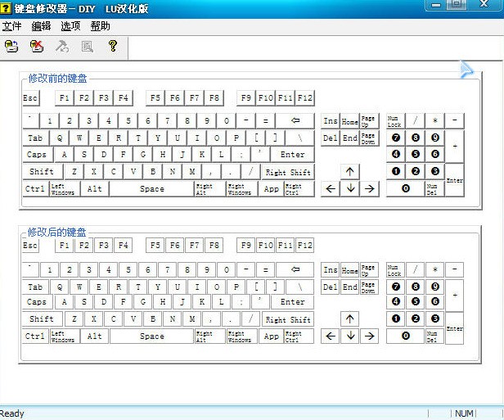Click the app question mark icon in title bar
This screenshot has height=420, width=504.
click(x=6, y=8)
